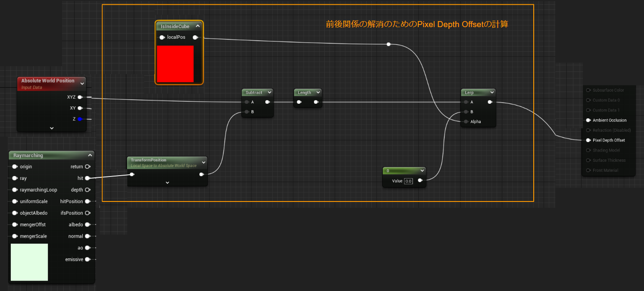The height and width of the screenshot is (291, 644).
Task: Collapse the IsInsideCube node preview
Action: [x=197, y=26]
